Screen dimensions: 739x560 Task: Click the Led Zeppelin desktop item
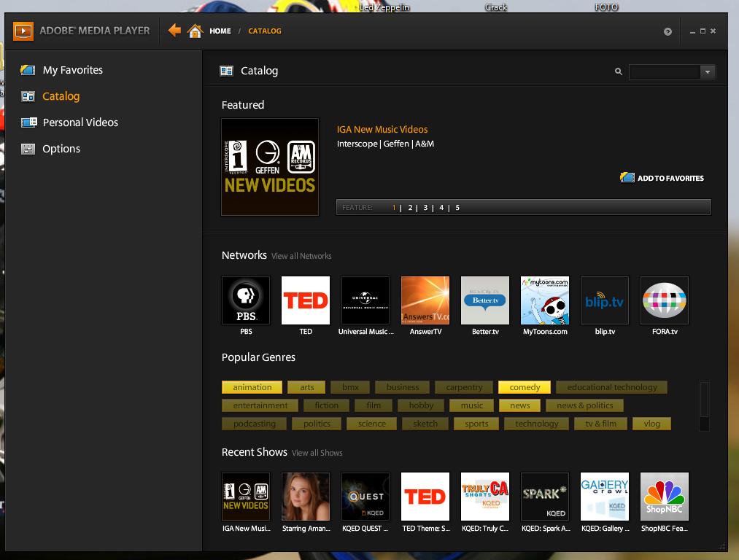pos(384,7)
